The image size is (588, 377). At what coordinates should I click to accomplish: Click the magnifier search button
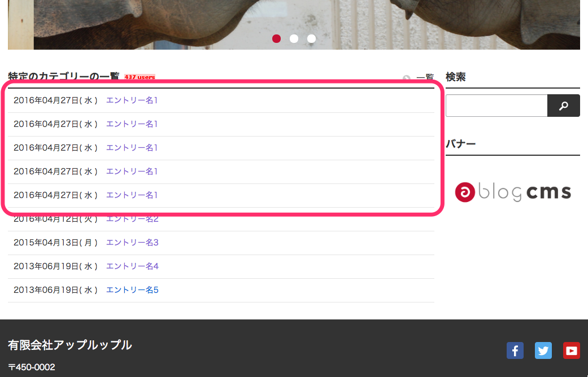[563, 106]
